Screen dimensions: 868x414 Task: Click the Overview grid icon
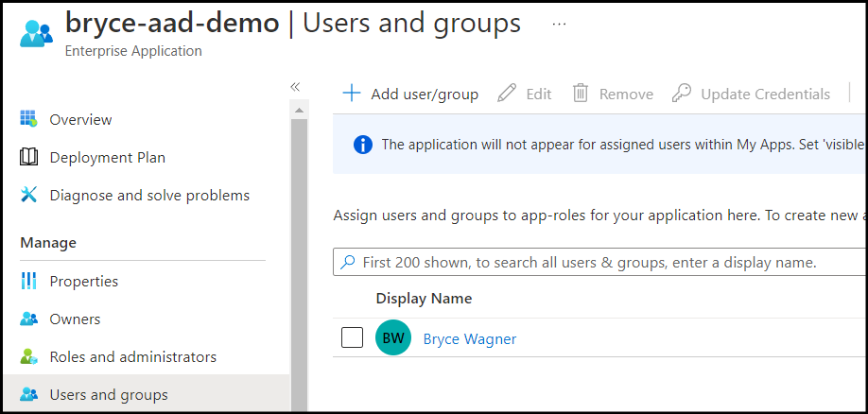(28, 119)
